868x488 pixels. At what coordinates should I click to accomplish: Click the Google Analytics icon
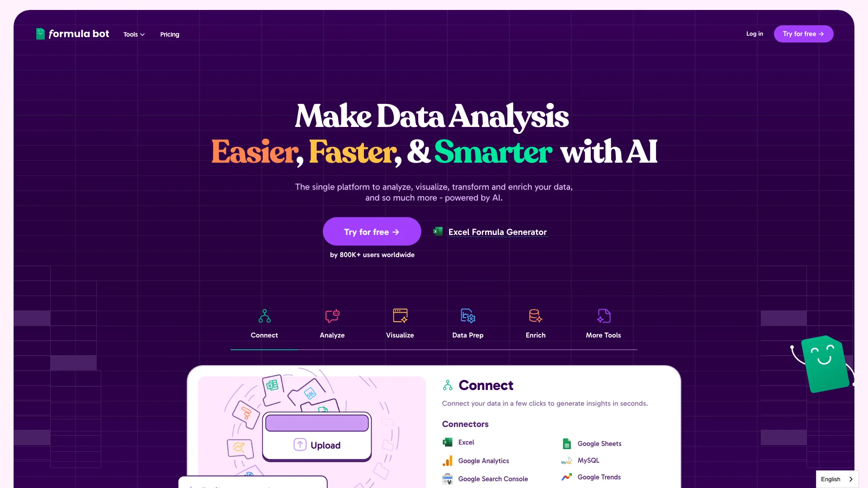[x=447, y=460]
